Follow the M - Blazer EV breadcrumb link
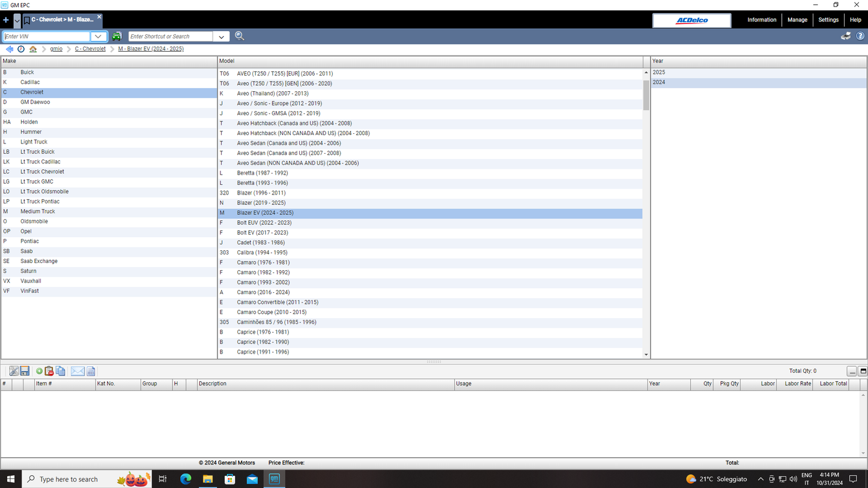This screenshot has height=488, width=868. [151, 49]
